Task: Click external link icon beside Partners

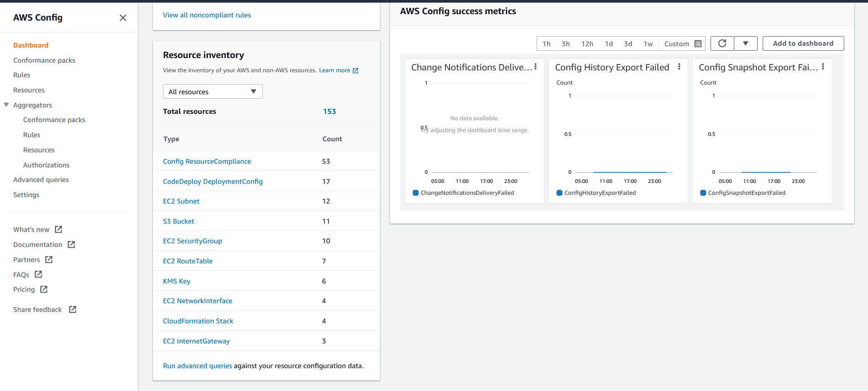Action: [49, 260]
